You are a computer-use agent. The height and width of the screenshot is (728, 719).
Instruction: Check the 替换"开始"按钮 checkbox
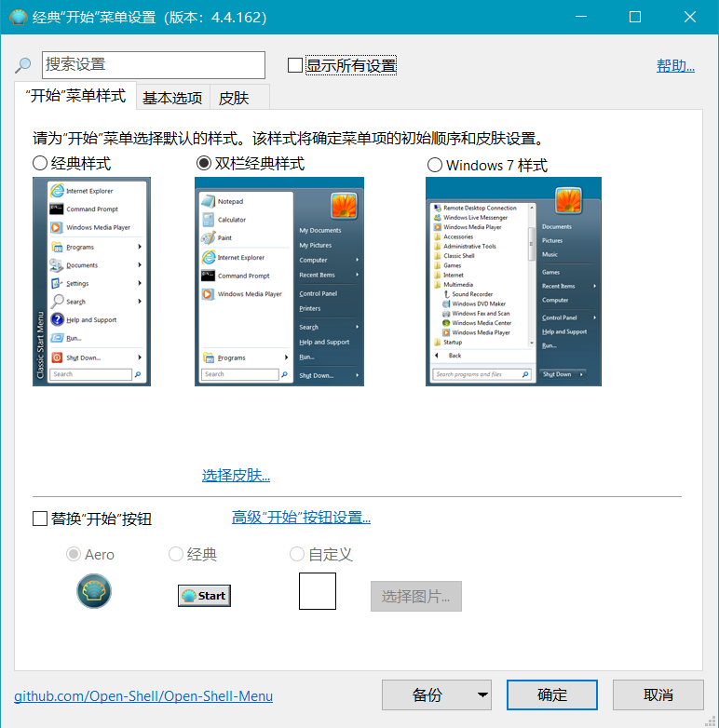(x=40, y=519)
